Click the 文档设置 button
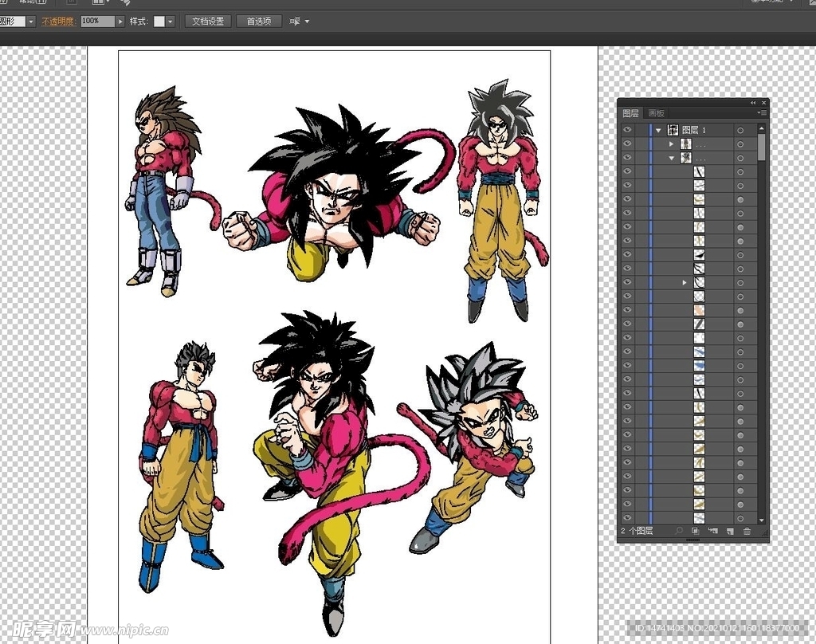The height and width of the screenshot is (644, 816). tap(208, 22)
